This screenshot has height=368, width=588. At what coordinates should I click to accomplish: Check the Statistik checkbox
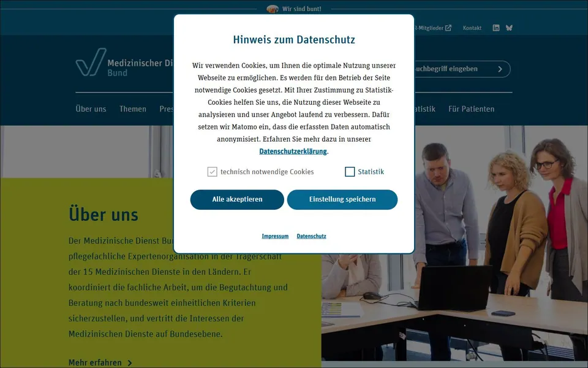click(x=350, y=172)
